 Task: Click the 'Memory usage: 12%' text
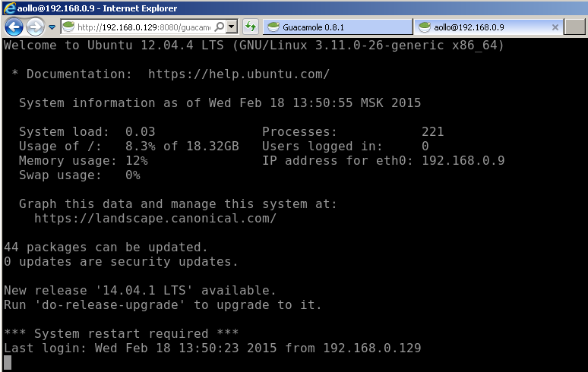[x=84, y=160]
